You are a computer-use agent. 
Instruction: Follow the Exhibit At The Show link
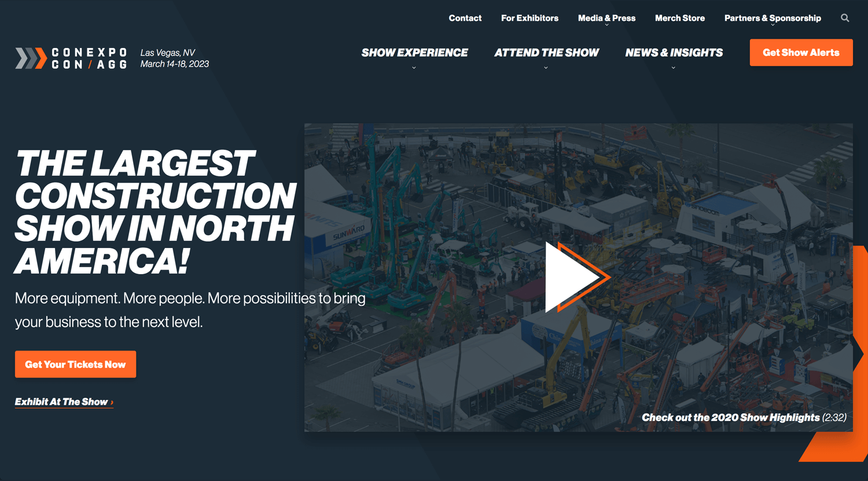point(64,402)
